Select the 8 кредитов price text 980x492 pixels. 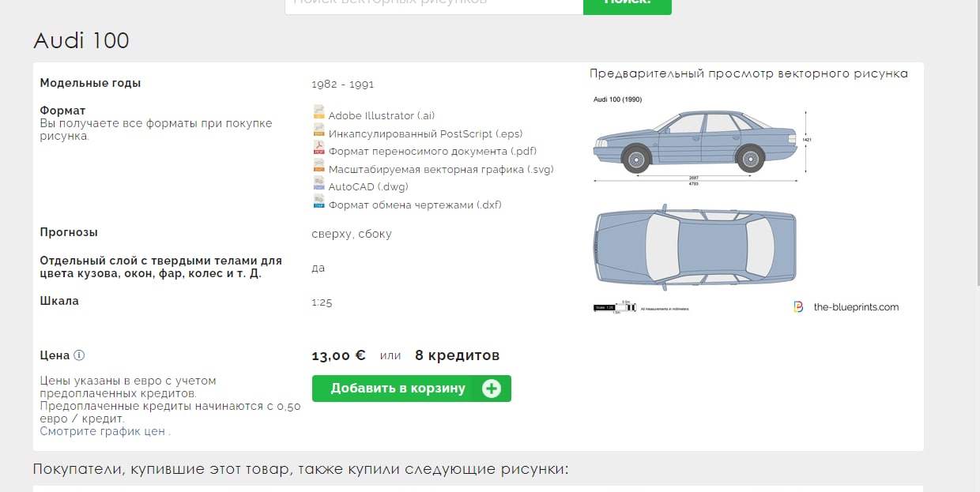coord(458,355)
